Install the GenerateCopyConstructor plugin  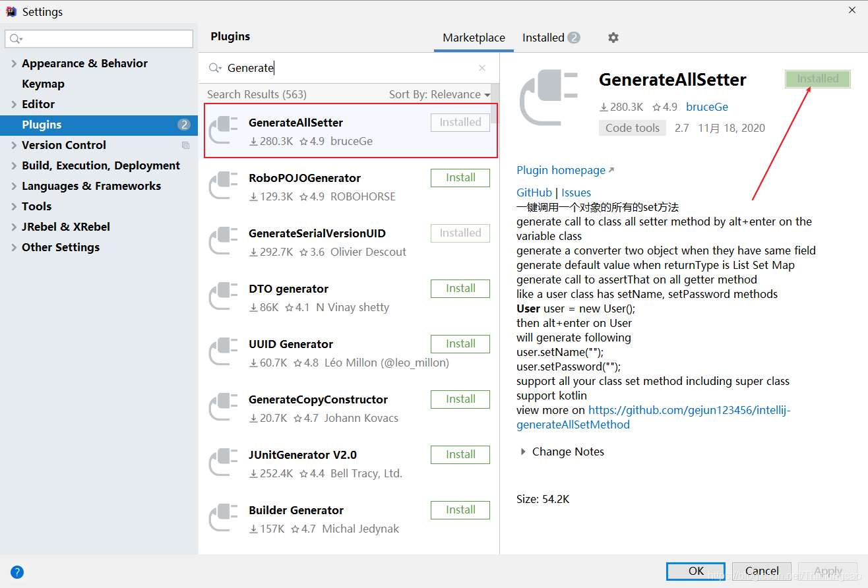pos(460,399)
